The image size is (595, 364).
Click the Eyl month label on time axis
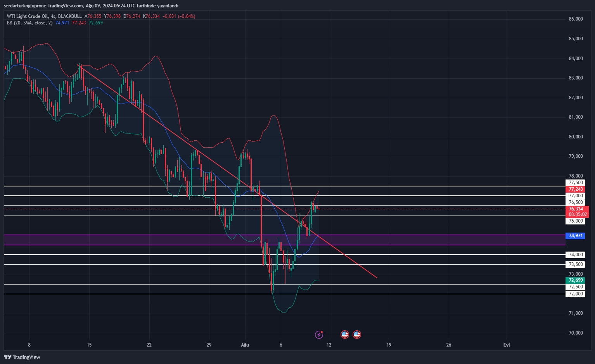[x=507, y=345]
